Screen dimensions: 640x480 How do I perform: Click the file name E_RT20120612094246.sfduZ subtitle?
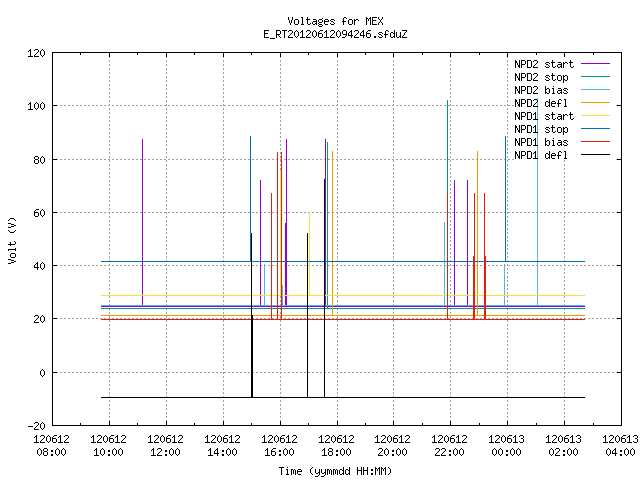(335, 34)
